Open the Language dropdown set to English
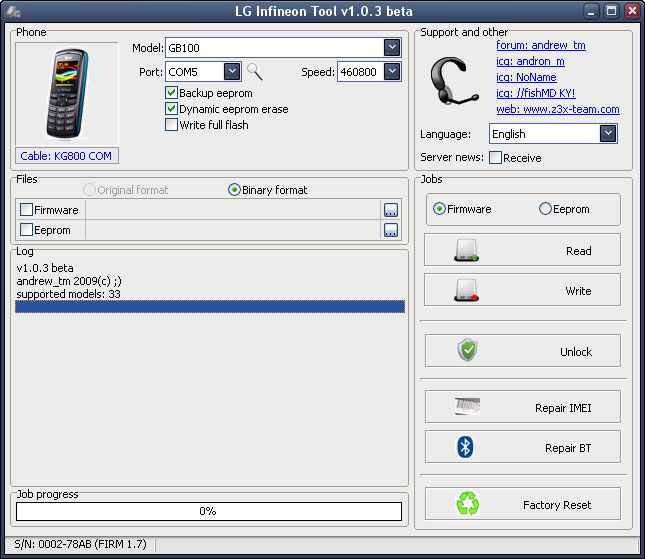Image resolution: width=645 pixels, height=559 pixels. (x=608, y=134)
